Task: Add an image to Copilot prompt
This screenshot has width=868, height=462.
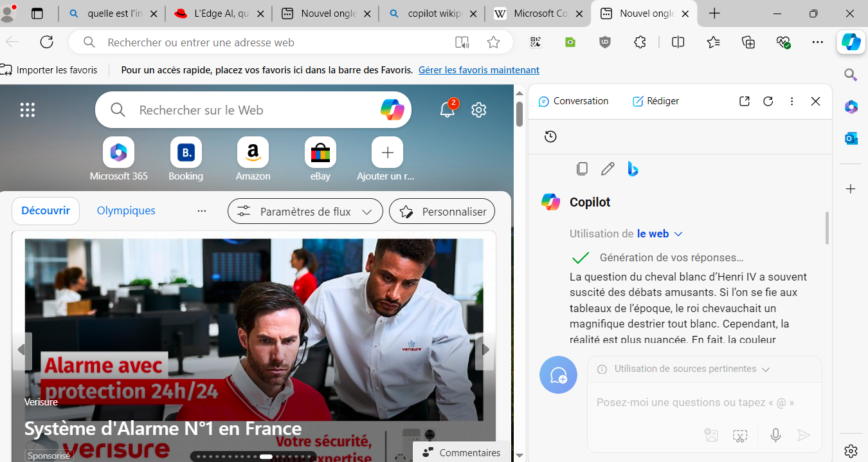Action: pyautogui.click(x=711, y=436)
